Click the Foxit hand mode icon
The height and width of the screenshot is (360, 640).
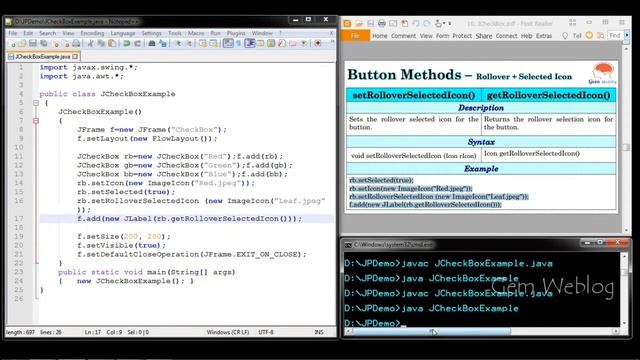pyautogui.click(x=438, y=24)
